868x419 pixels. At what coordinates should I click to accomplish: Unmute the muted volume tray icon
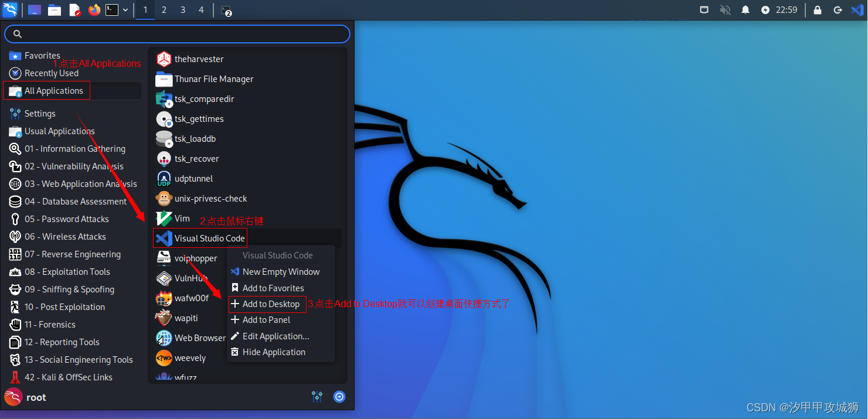[726, 10]
